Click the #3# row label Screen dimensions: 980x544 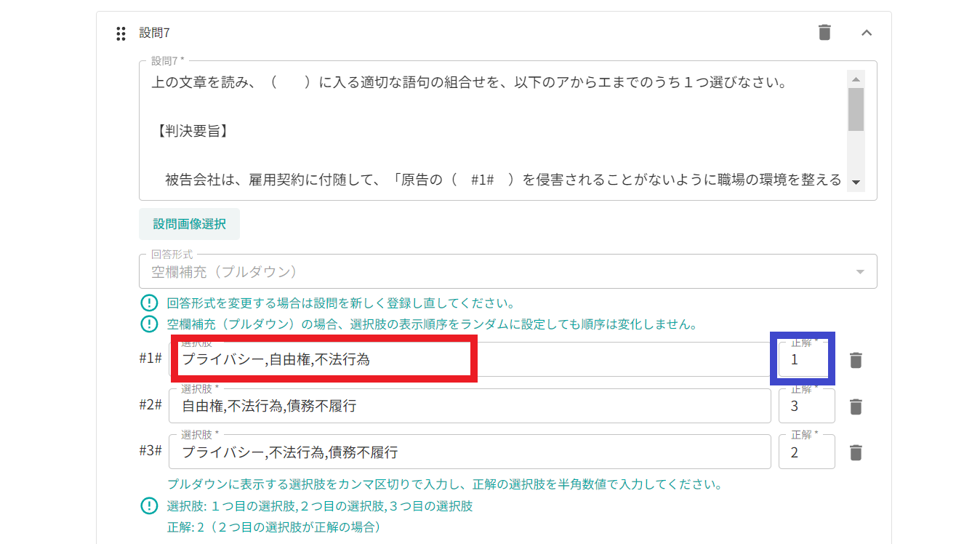(x=150, y=450)
